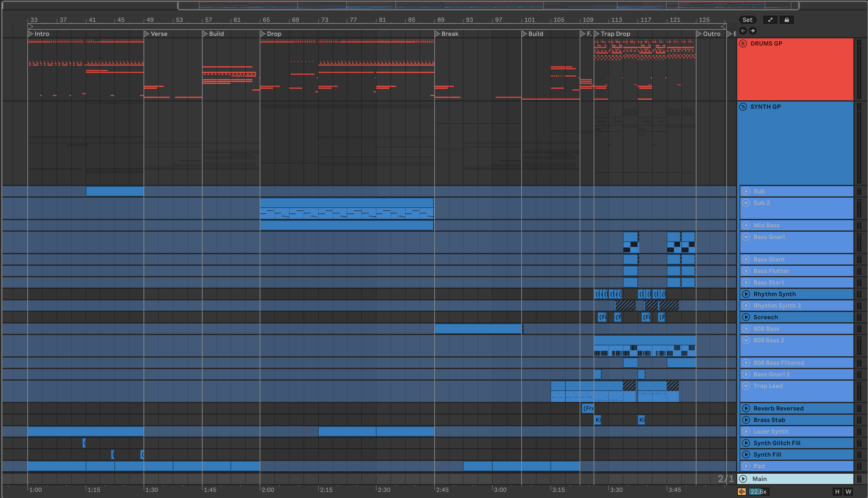Click the H optimize height button
The image size is (868, 498).
coord(837,492)
